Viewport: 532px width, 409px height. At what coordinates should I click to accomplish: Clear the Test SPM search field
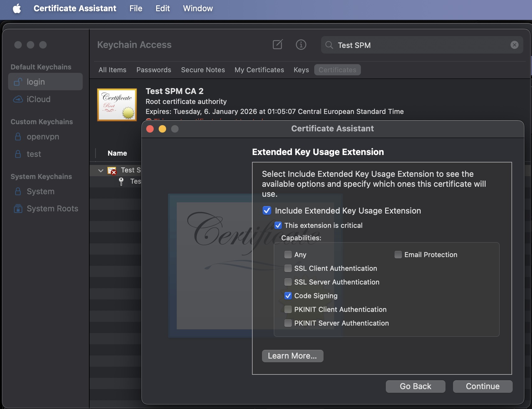click(515, 45)
